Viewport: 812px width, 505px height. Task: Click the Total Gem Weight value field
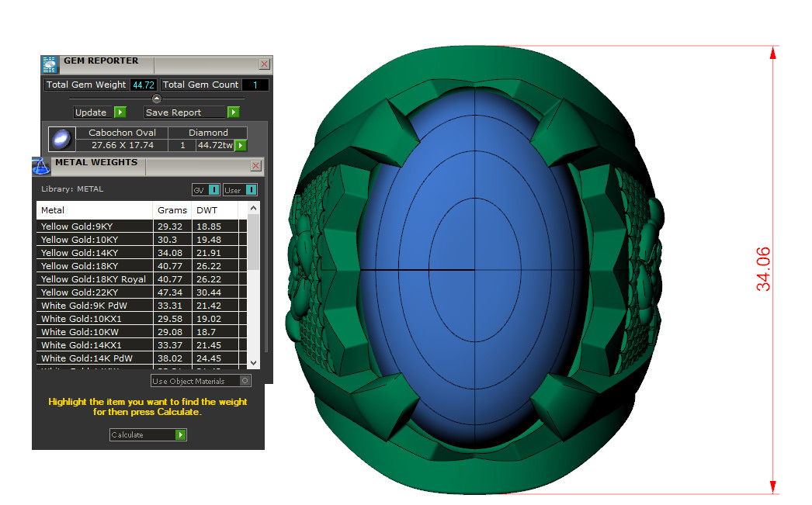coord(144,85)
